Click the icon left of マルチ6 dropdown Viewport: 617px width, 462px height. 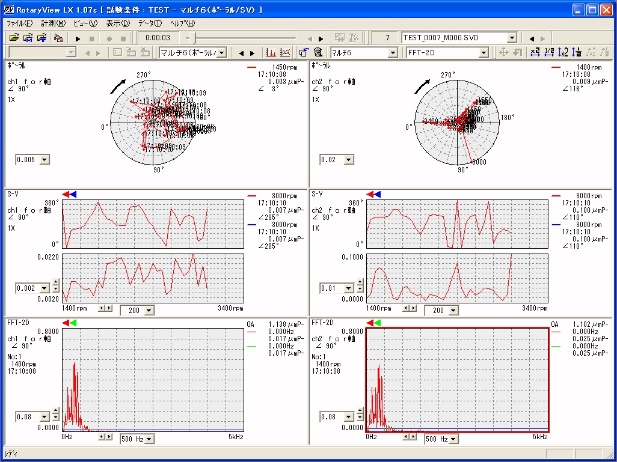coord(318,52)
